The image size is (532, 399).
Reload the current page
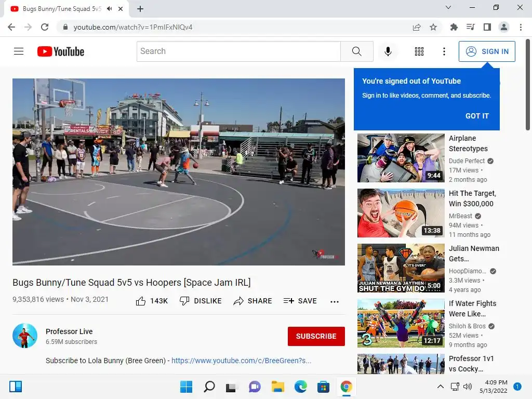[x=45, y=27]
